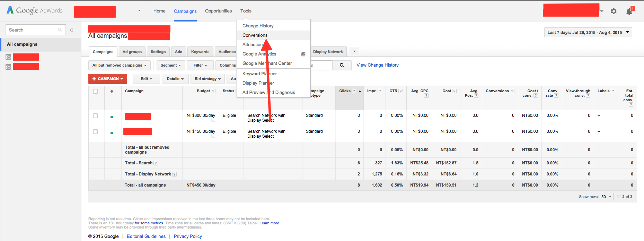This screenshot has height=241, width=644.
Task: Collapse the sidebar with double chevron
Action: point(71,30)
